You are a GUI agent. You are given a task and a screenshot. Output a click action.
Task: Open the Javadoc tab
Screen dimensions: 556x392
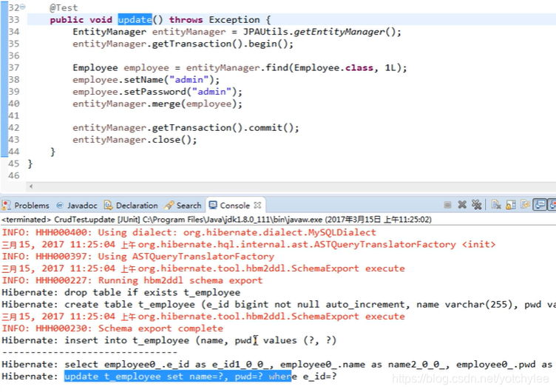coord(77,206)
